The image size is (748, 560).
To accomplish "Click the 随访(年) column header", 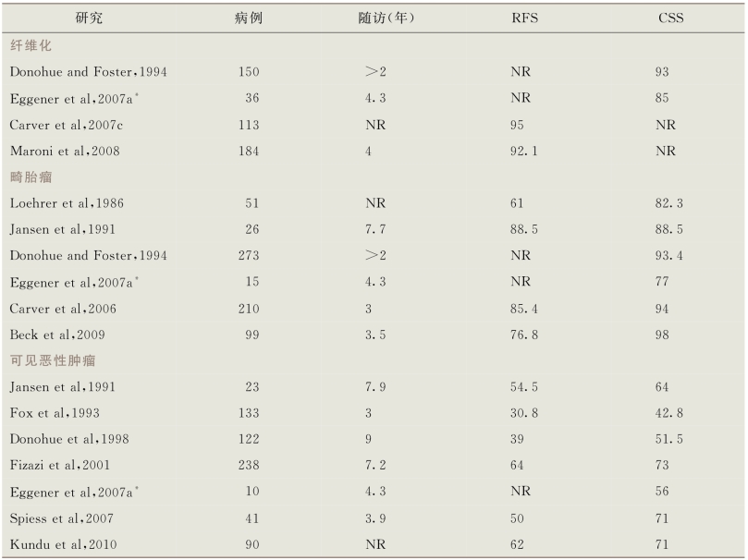I will click(386, 18).
